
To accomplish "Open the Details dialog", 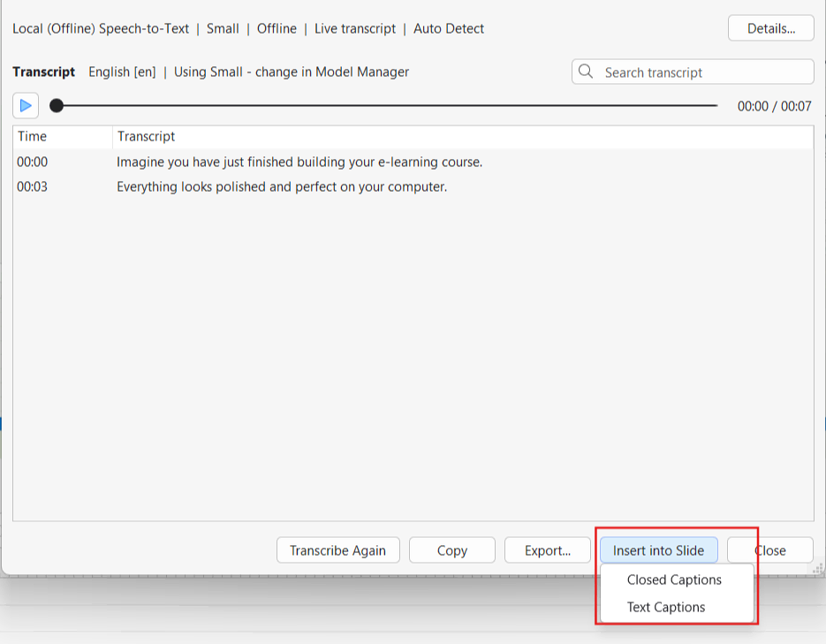I will click(x=770, y=28).
